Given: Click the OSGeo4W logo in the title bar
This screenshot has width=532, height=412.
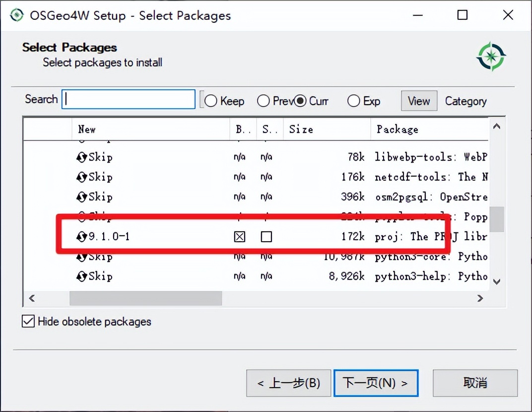Looking at the screenshot, I should [17, 15].
